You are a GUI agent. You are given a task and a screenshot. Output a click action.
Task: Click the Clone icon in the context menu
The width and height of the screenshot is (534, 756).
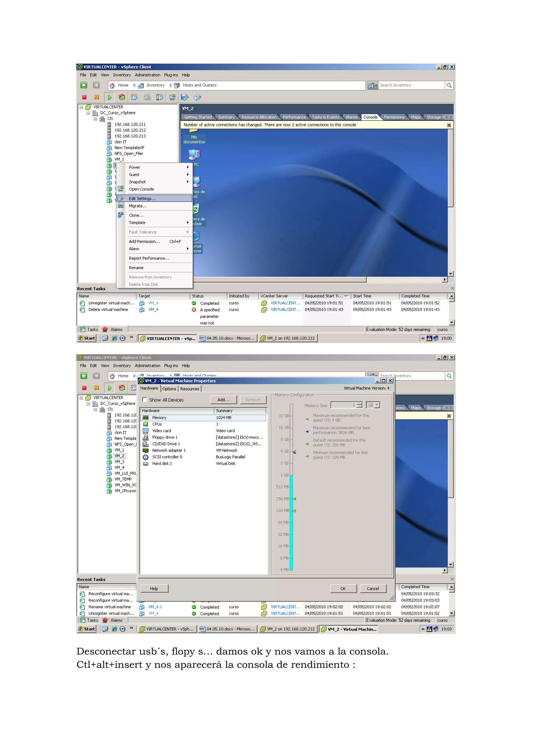pyautogui.click(x=121, y=215)
